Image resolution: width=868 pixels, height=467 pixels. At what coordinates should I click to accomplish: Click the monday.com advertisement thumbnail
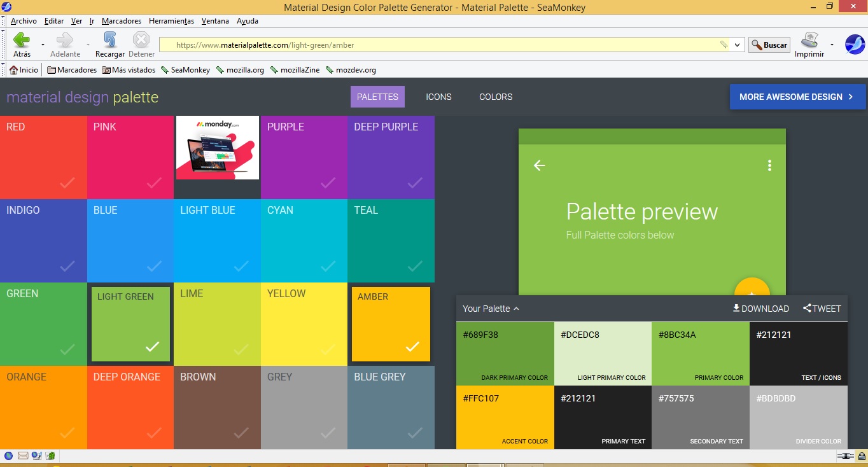click(x=218, y=148)
